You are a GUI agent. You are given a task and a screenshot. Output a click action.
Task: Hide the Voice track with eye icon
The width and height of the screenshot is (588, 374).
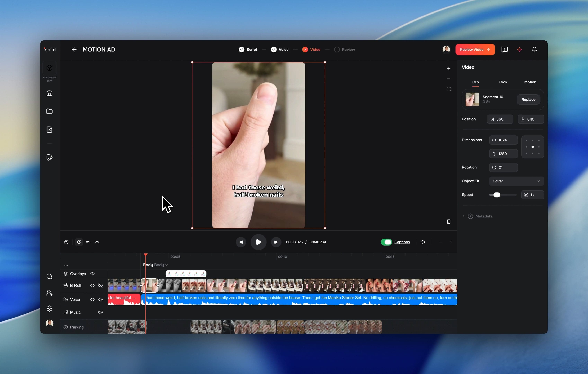coord(92,299)
